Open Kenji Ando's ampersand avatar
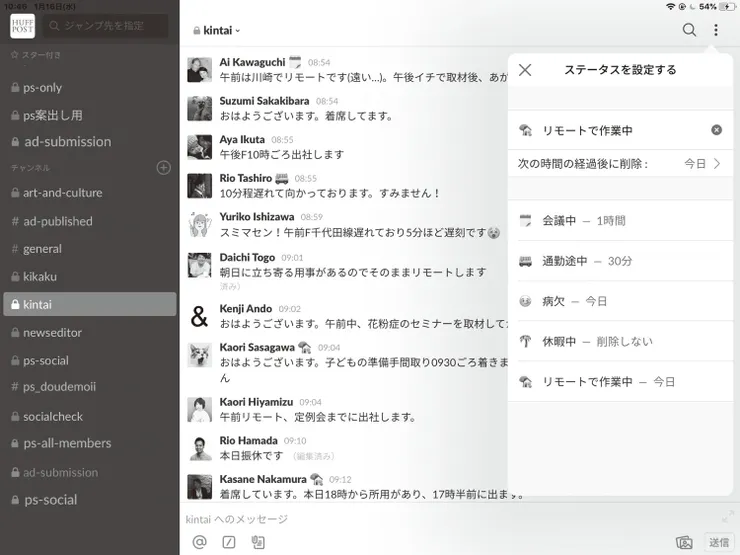The image size is (740, 555). pyautogui.click(x=199, y=317)
